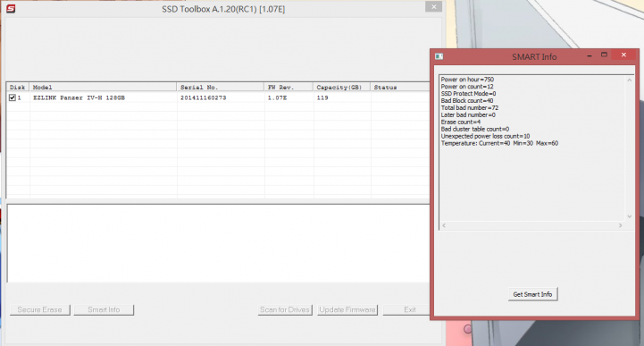Click the SMART Info window title icon

(439, 56)
